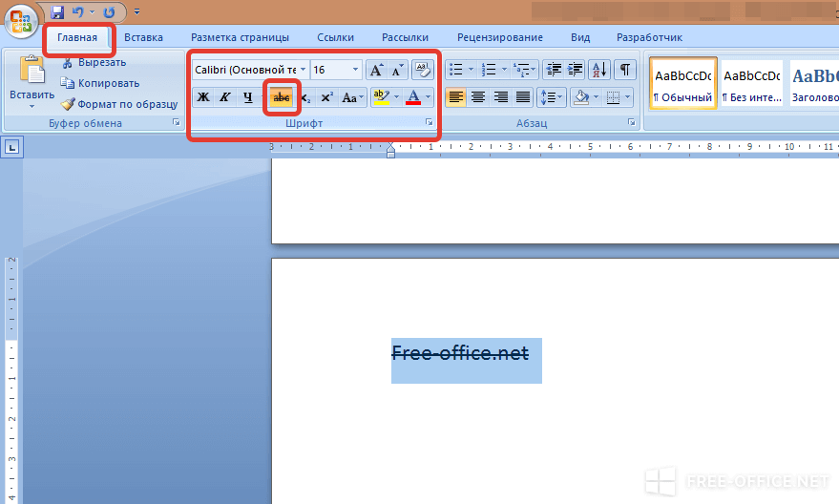Screen dimensions: 839x504
Task: Toggle underline (Ч) formatting
Action: 247,97
